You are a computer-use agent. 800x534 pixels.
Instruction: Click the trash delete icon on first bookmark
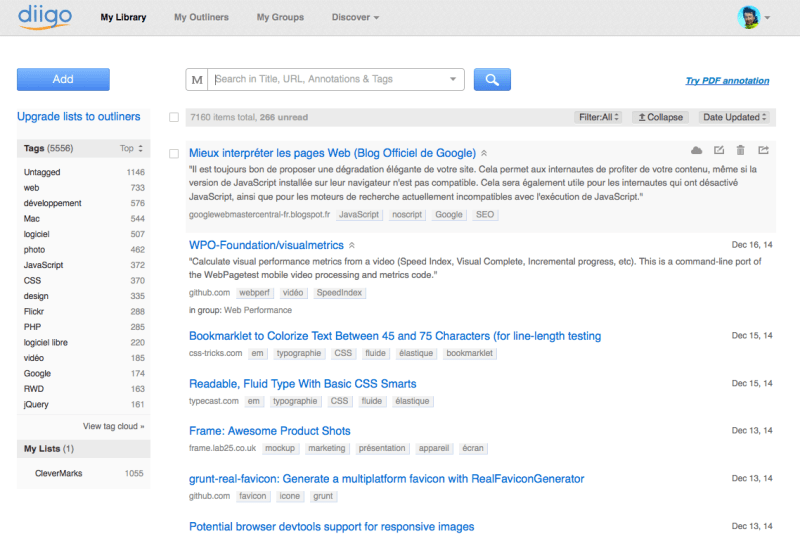coord(740,150)
